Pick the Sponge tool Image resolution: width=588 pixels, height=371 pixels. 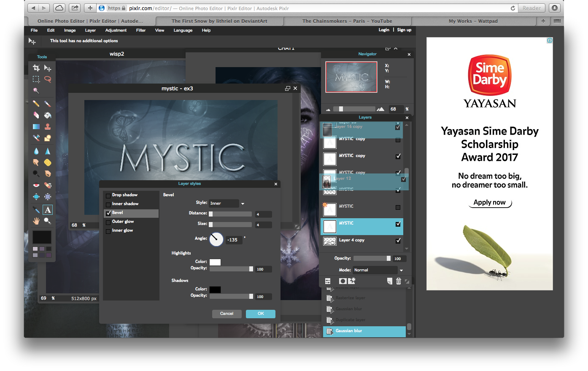48,162
